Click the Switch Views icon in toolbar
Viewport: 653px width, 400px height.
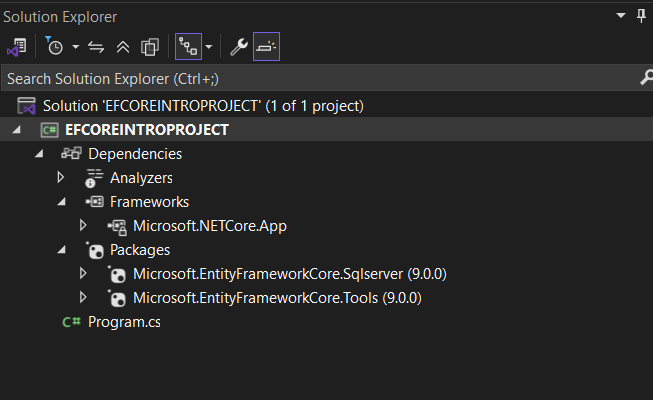16,47
